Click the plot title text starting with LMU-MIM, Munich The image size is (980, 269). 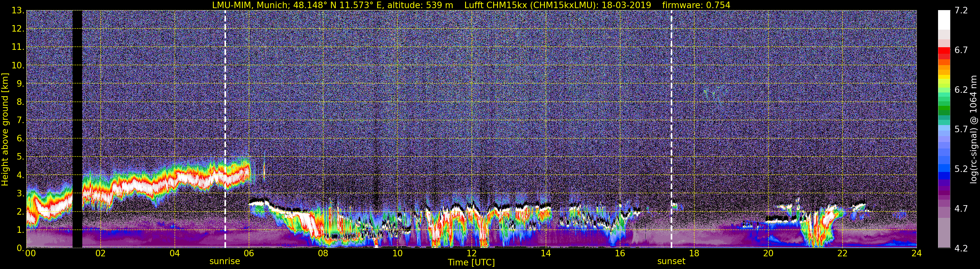click(471, 5)
